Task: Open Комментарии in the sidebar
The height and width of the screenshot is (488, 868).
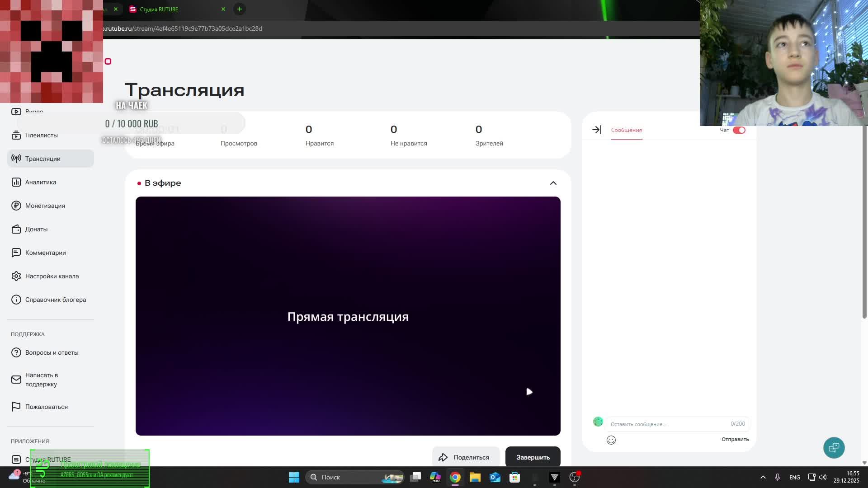Action: (x=45, y=253)
